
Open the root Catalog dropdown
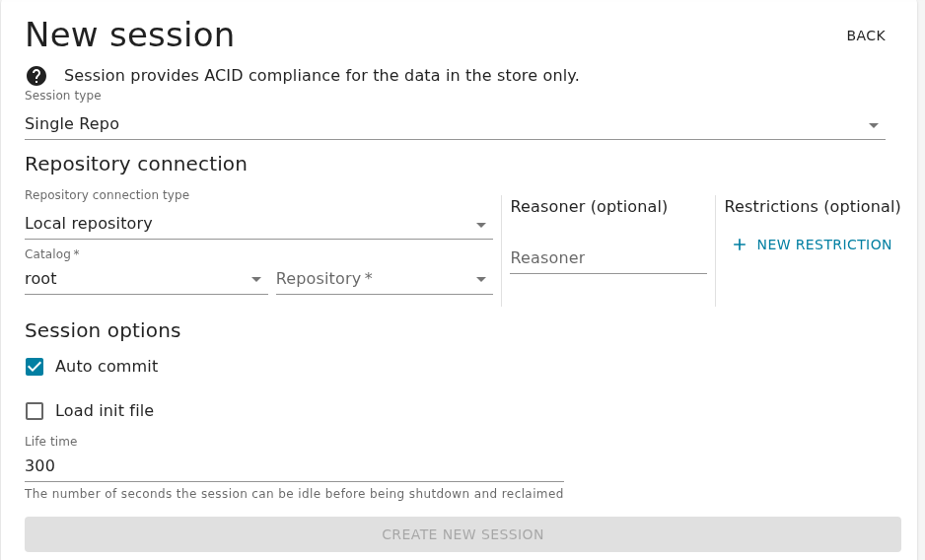pos(146,279)
